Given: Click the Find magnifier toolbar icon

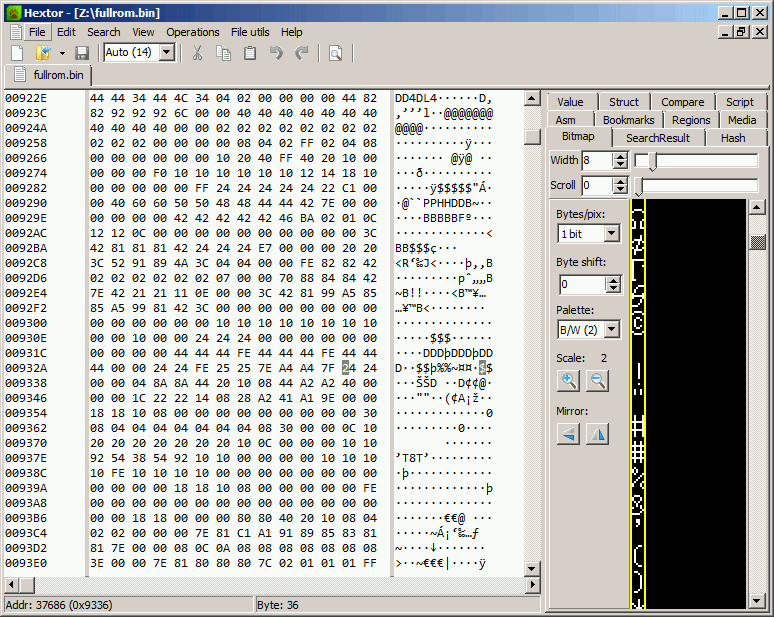Looking at the screenshot, I should point(336,53).
